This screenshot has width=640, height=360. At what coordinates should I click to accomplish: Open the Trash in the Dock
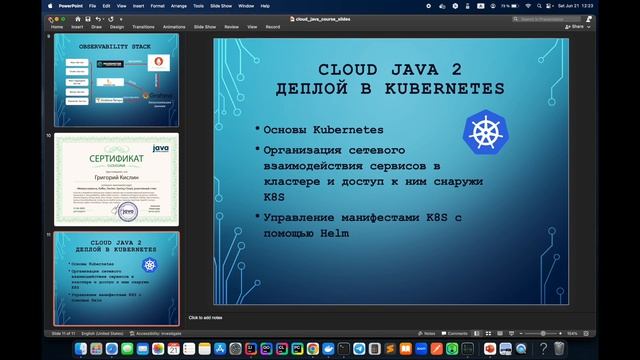click(559, 349)
